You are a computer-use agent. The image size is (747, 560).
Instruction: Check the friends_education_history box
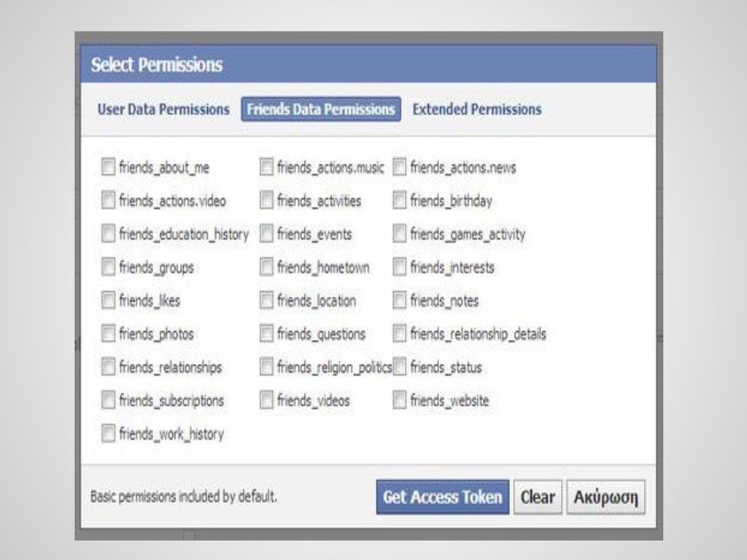pyautogui.click(x=108, y=234)
